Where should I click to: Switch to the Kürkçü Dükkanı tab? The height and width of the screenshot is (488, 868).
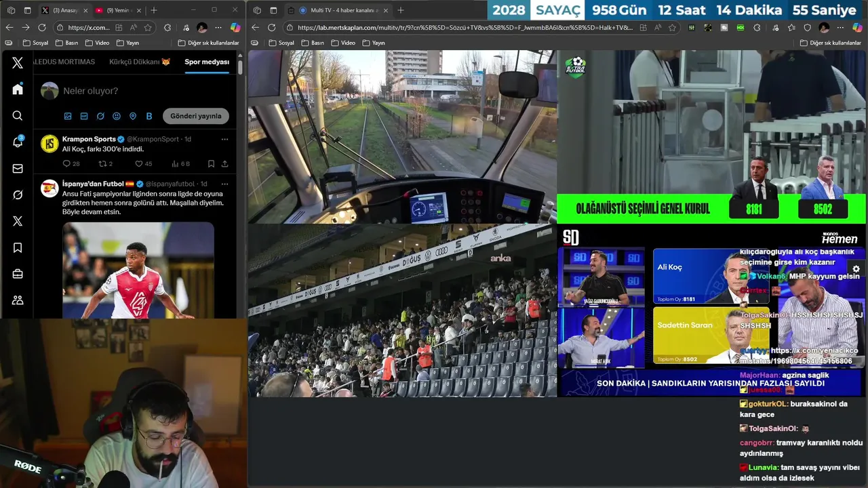140,62
